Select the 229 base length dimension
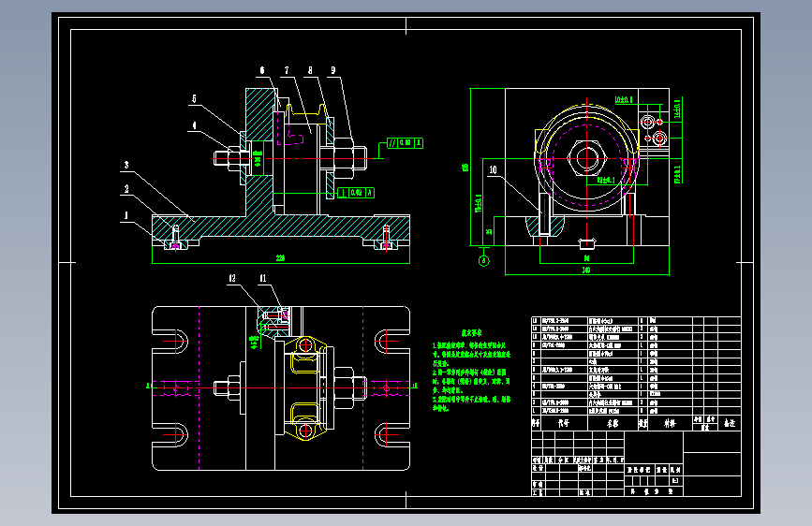This screenshot has width=812, height=526. [280, 257]
